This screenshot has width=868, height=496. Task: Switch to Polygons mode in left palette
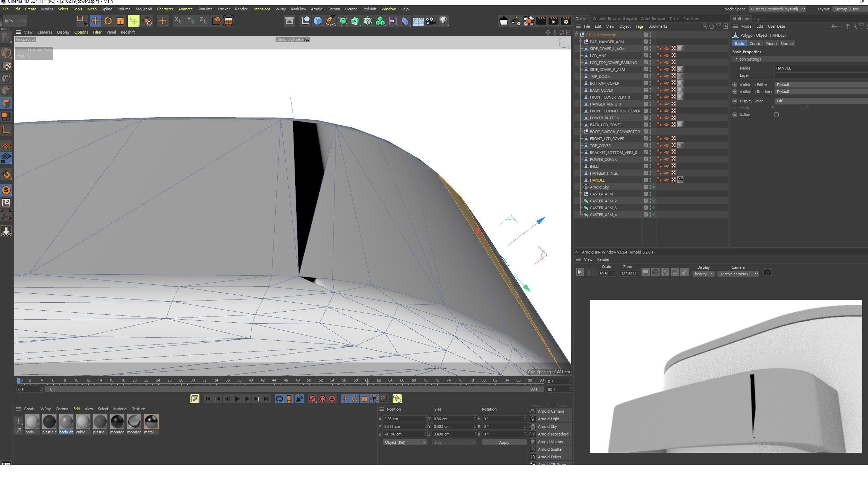click(x=7, y=103)
